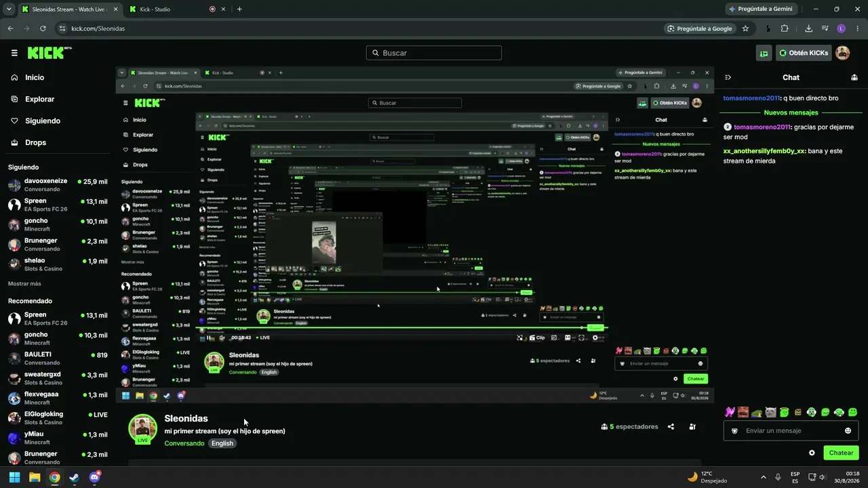Click the green KICK logo
The height and width of the screenshot is (488, 868).
50,53
